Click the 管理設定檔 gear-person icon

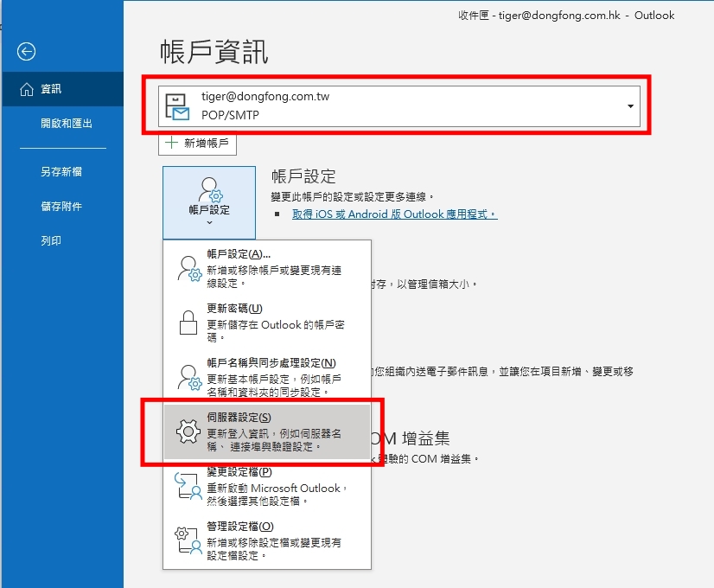[x=188, y=540]
